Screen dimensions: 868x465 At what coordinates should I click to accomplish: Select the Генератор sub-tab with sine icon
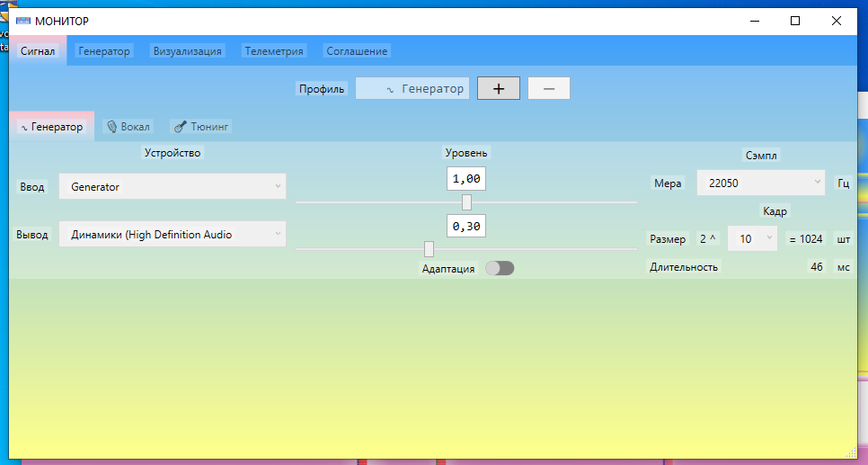tap(51, 126)
